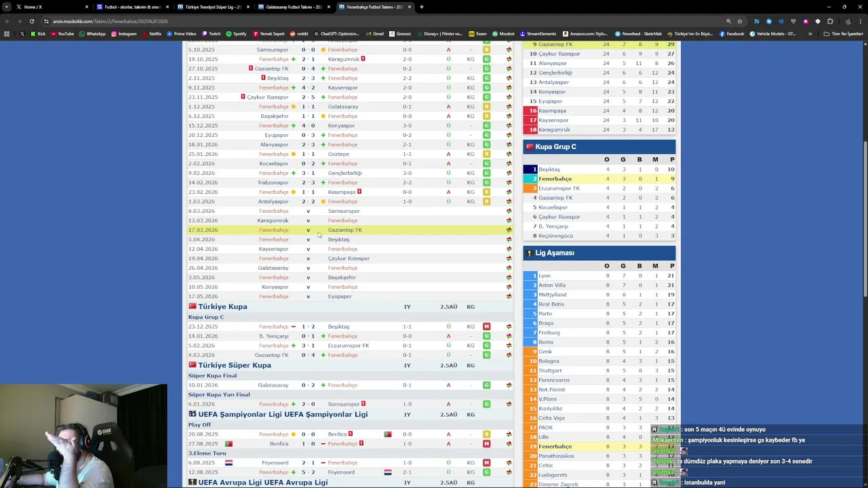This screenshot has height=488, width=868.
Task: Open Aston Villa in the Lig Aşaması table
Action: pos(552,285)
